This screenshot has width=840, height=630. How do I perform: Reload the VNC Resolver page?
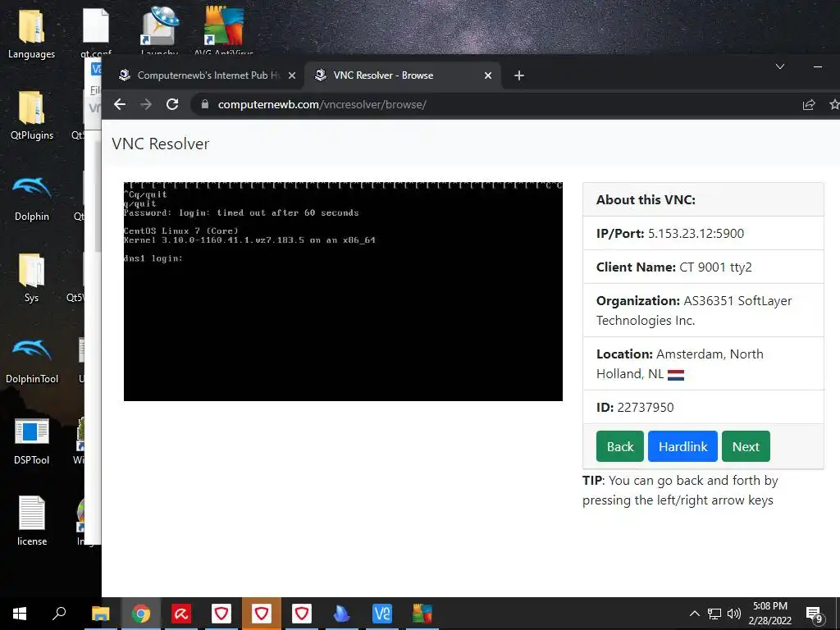click(x=172, y=104)
